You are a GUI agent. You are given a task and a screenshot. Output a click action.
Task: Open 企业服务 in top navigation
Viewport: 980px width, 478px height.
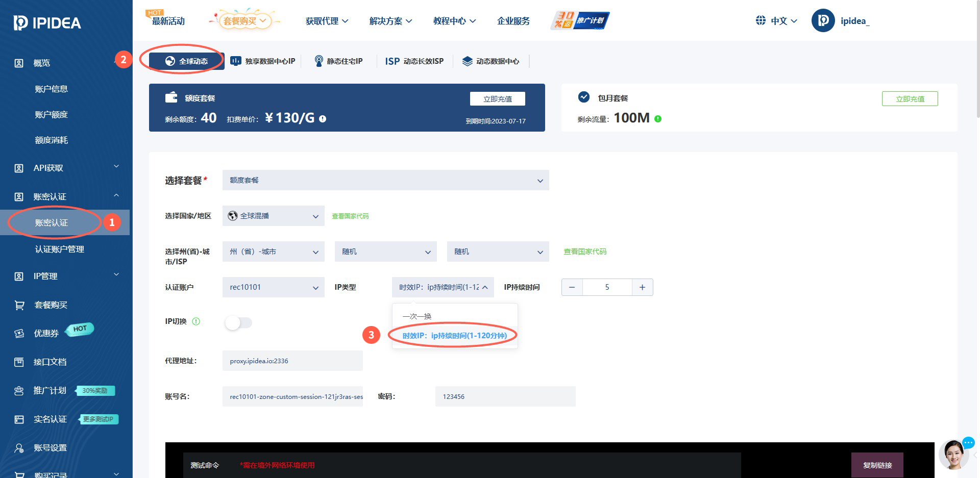click(513, 21)
